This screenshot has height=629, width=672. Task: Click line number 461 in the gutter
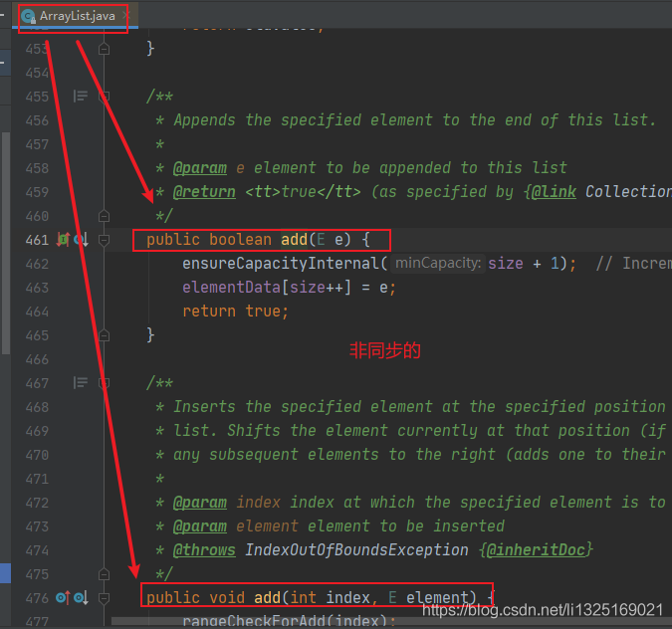(37, 240)
